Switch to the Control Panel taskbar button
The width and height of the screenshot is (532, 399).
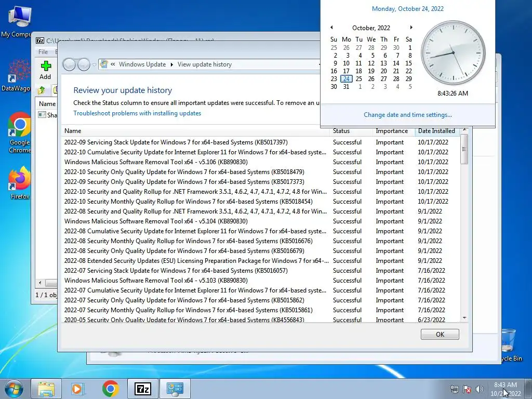[x=175, y=389]
